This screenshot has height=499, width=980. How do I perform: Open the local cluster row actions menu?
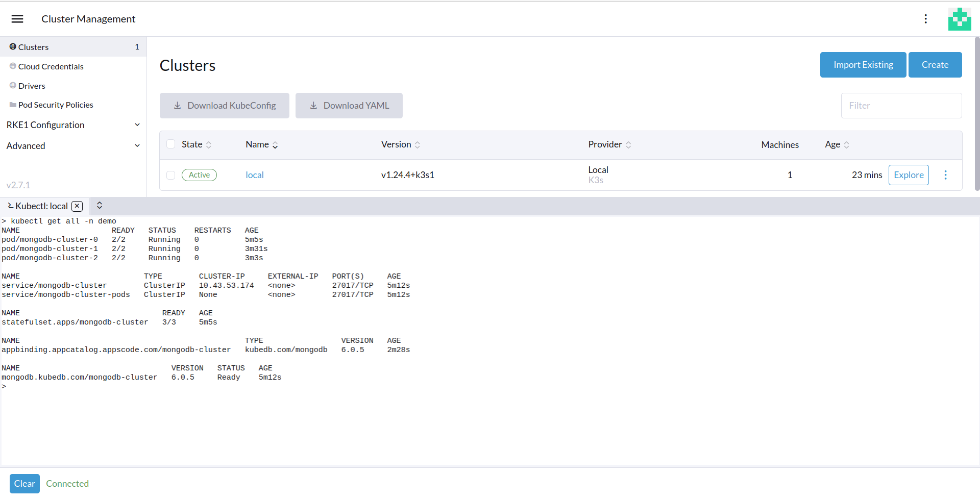coord(945,175)
